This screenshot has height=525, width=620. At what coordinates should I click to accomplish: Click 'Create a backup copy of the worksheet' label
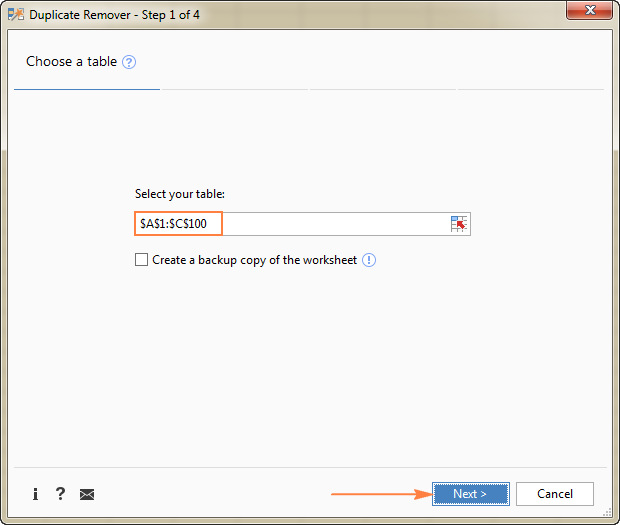point(254,260)
